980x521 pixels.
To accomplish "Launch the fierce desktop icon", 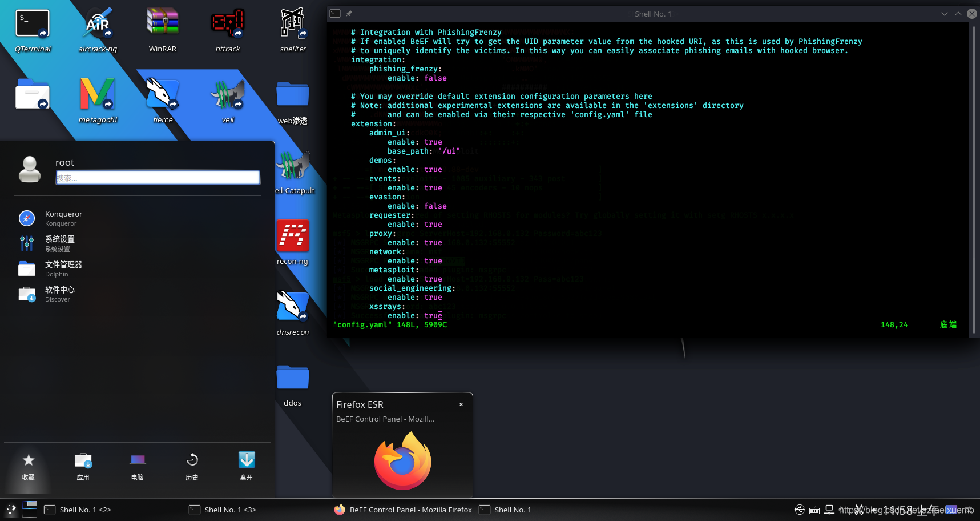I will point(163,101).
